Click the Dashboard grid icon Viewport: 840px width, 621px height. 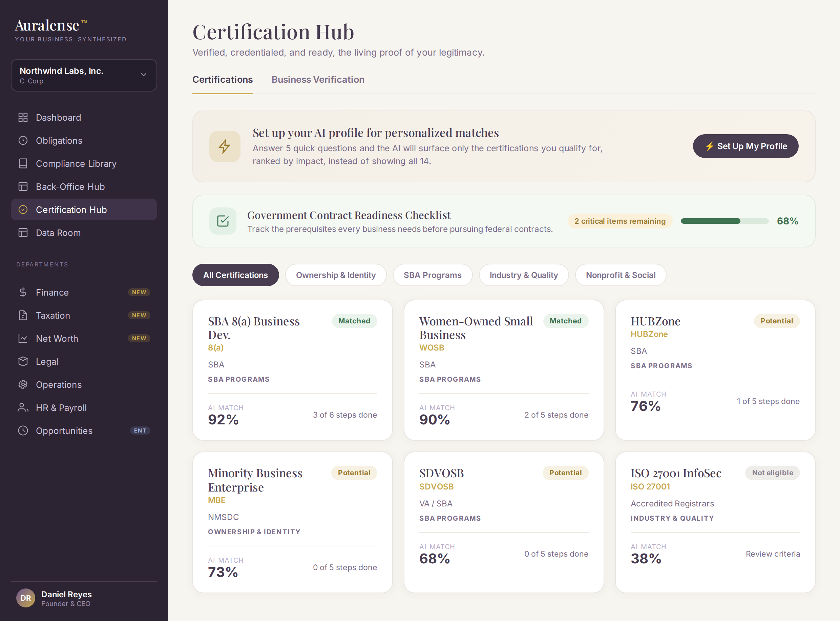(23, 117)
